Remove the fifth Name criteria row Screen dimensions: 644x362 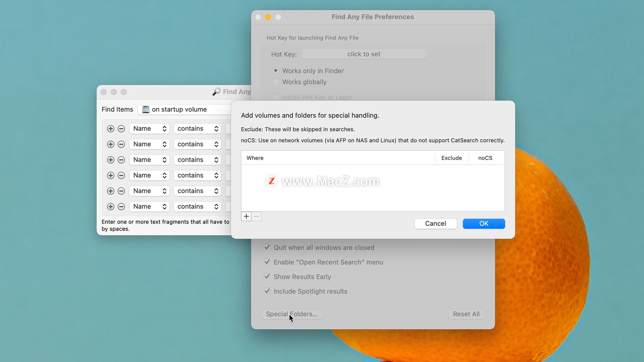click(121, 191)
